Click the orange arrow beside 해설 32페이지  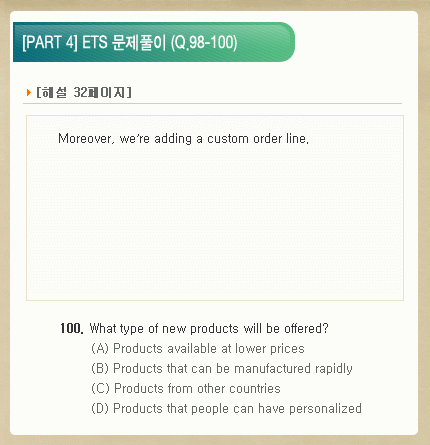click(29, 92)
